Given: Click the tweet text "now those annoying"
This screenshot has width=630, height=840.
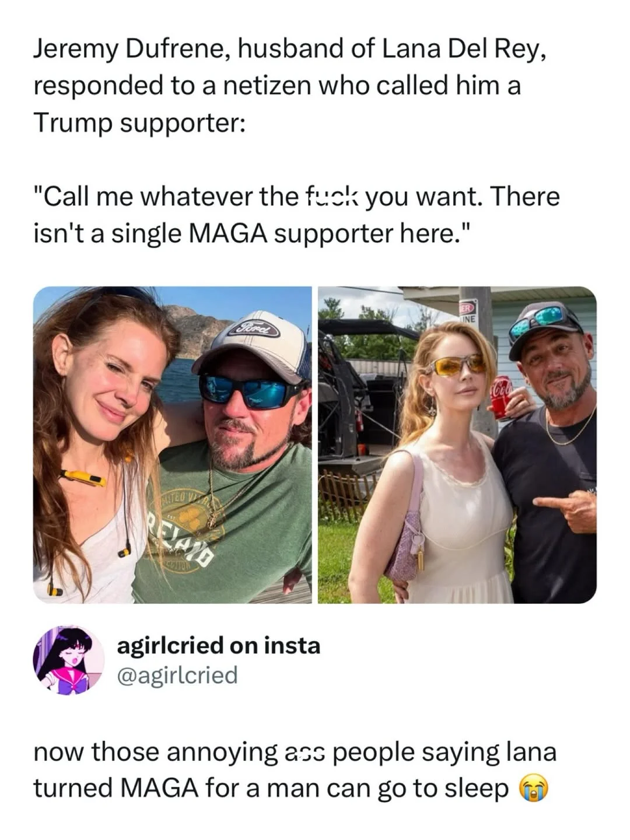Looking at the screenshot, I should click(x=295, y=752).
